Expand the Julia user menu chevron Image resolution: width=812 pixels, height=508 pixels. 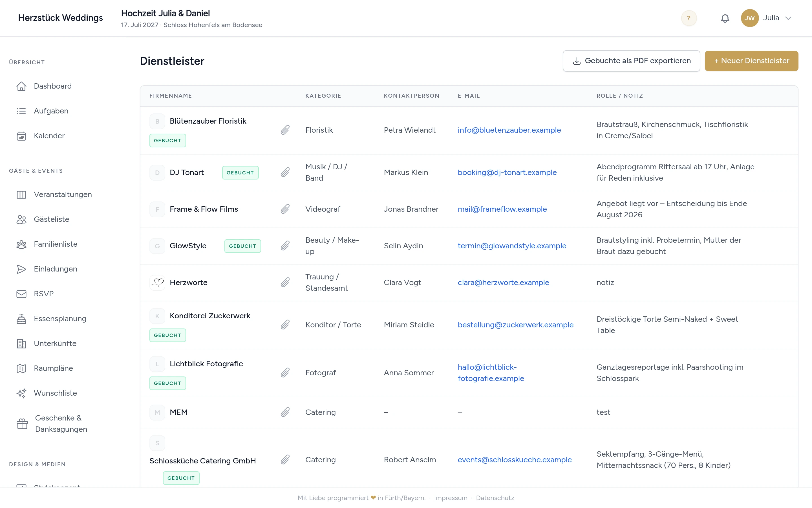pos(789,18)
